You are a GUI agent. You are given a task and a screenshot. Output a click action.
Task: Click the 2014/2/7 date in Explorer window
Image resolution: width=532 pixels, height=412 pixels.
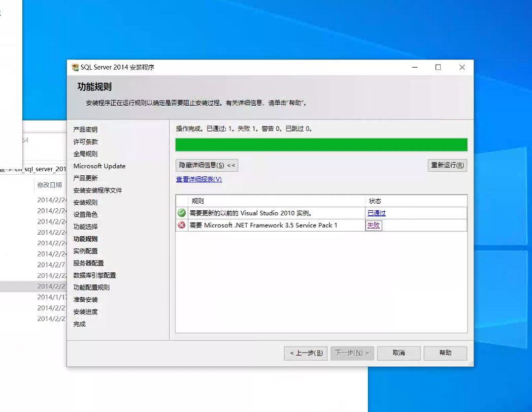51,265
